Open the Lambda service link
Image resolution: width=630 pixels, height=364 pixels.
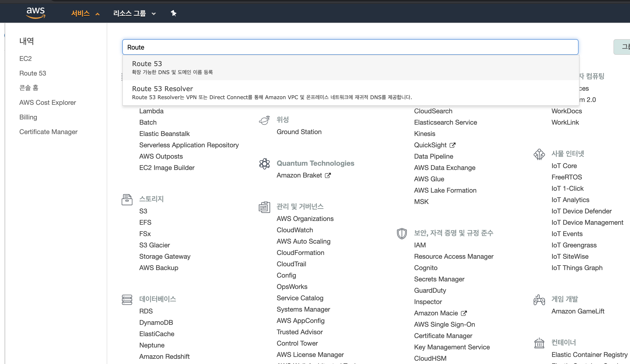pyautogui.click(x=151, y=111)
